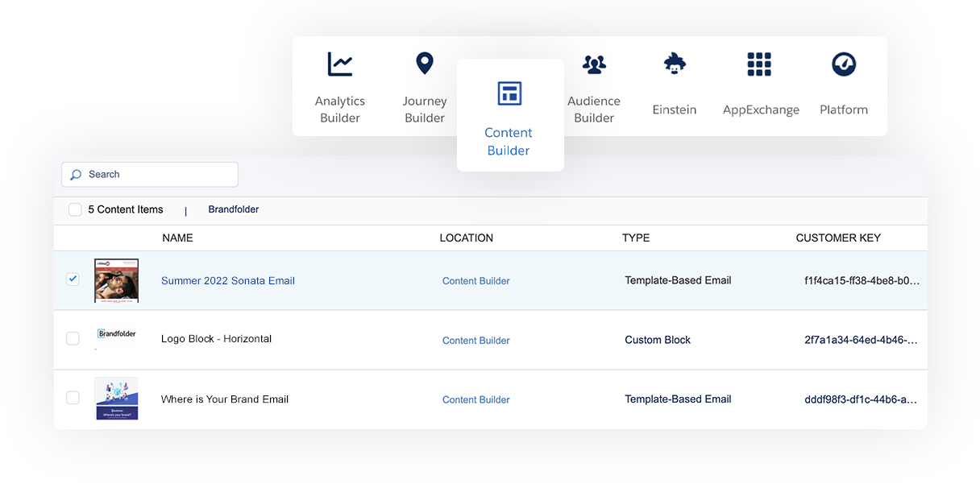Sort by the NAME column header
980x484 pixels.
(177, 238)
